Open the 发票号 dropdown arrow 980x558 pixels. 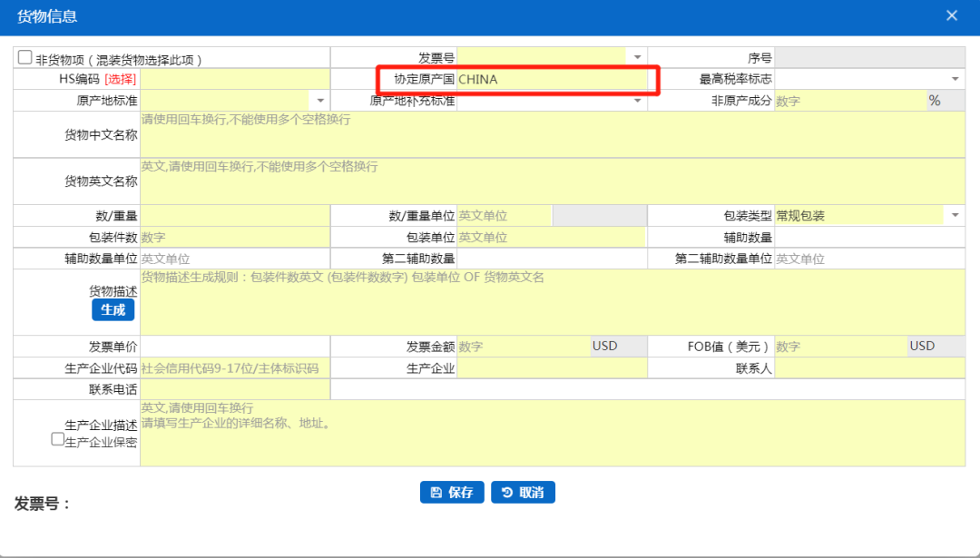pos(637,57)
